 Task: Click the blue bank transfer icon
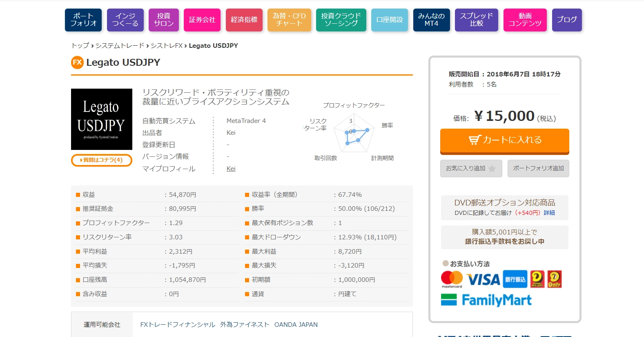tap(515, 279)
